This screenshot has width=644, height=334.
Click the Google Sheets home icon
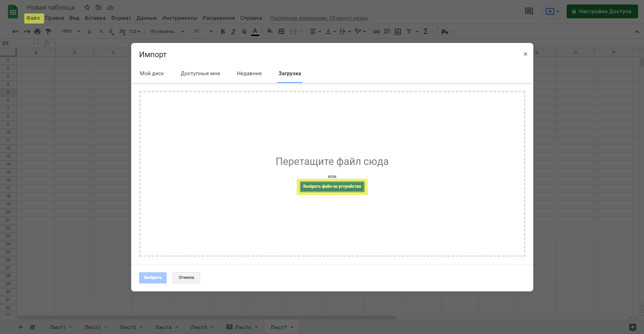pos(13,12)
